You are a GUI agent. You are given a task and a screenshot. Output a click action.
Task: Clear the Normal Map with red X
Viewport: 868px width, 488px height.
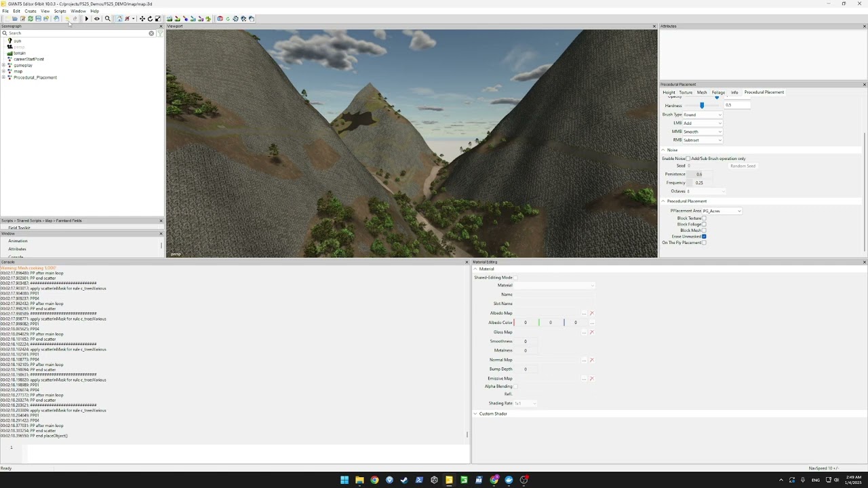click(x=591, y=360)
